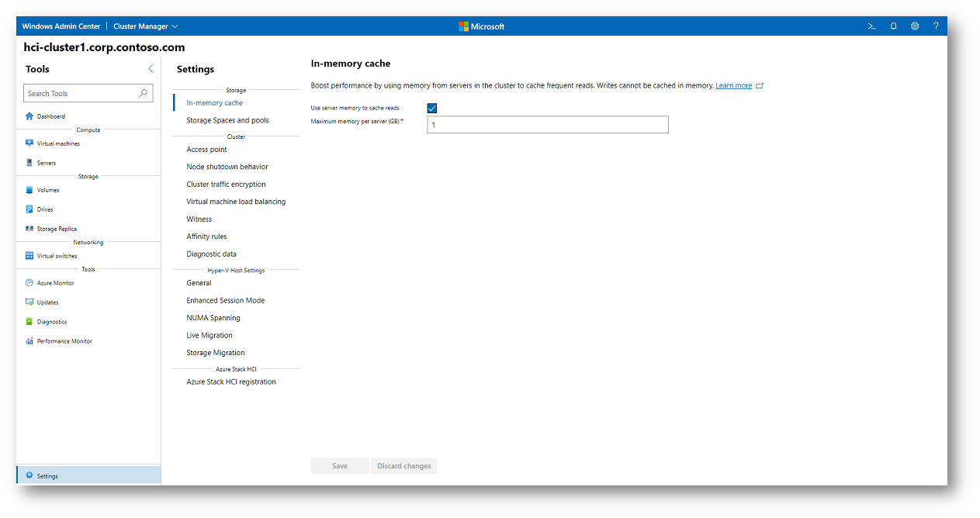Collapse the Tools panel chevron
Screen dimensions: 980x518
click(151, 69)
